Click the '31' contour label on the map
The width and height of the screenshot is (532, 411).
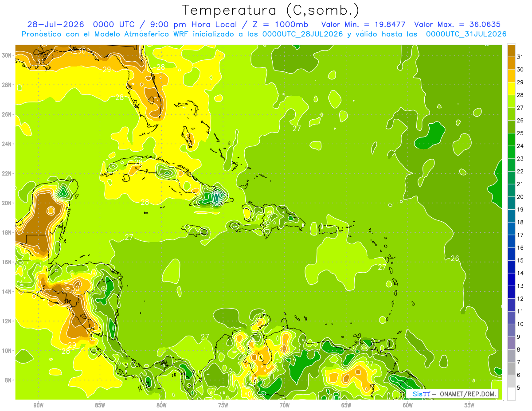pyautogui.click(x=40, y=61)
